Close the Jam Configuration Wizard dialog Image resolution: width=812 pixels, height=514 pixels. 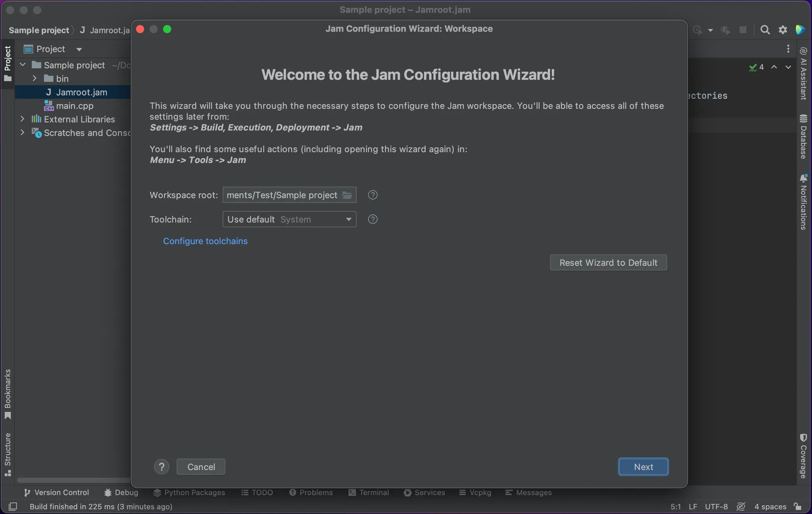click(140, 29)
